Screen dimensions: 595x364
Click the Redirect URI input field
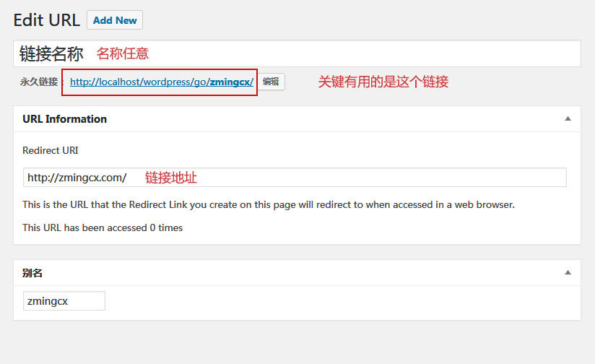pos(295,177)
